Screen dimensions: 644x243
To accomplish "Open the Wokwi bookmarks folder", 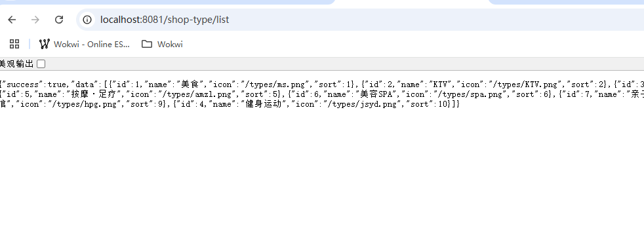I will 162,44.
